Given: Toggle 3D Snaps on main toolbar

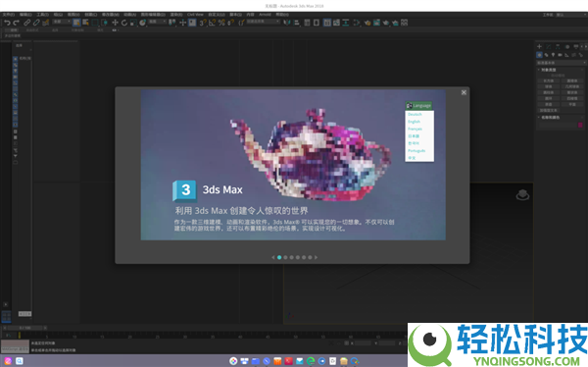Looking at the screenshot, I should coord(203,23).
